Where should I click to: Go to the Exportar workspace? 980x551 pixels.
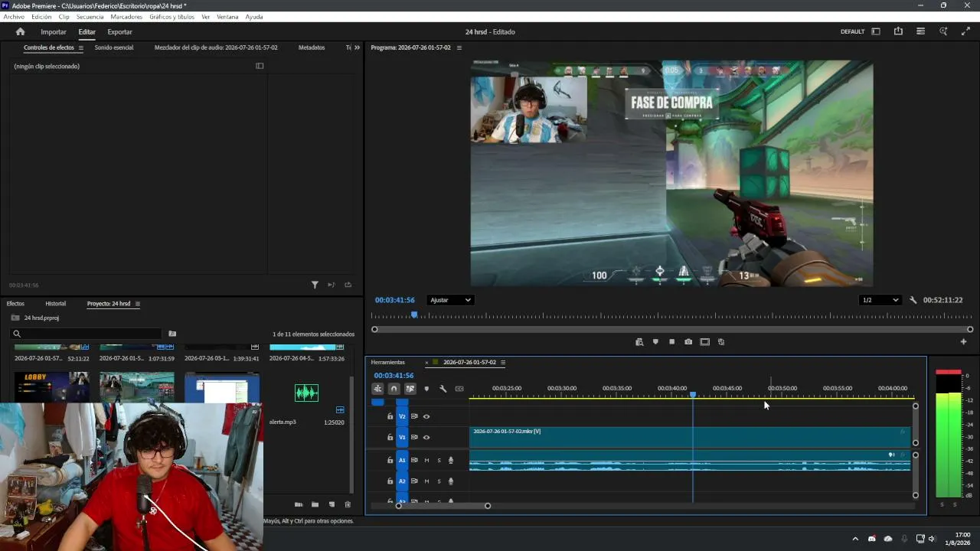119,32
